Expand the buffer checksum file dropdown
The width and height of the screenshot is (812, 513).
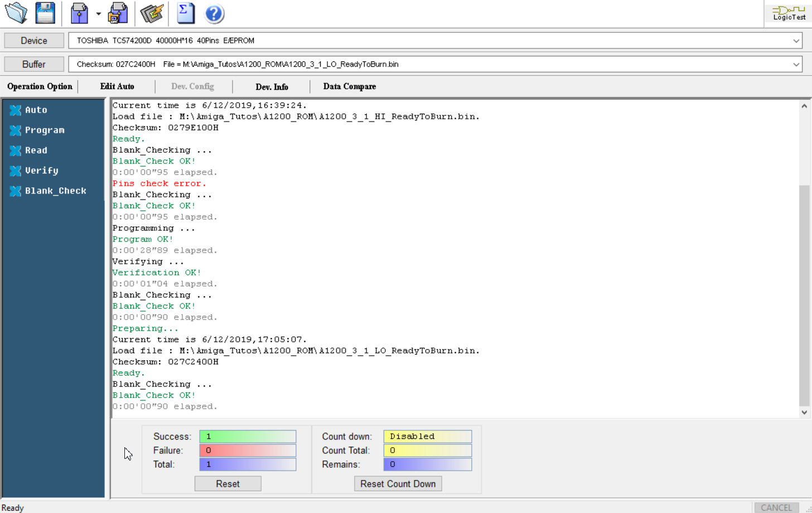pos(796,64)
